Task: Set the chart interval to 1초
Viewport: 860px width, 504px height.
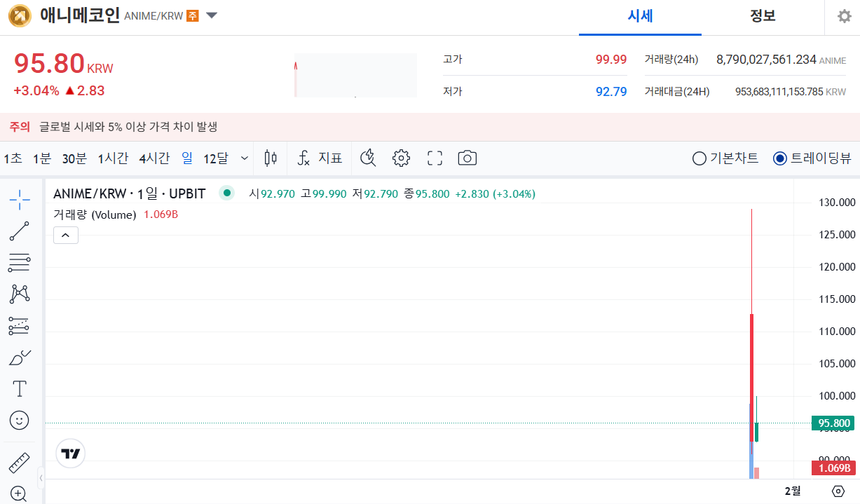Action: [13, 158]
